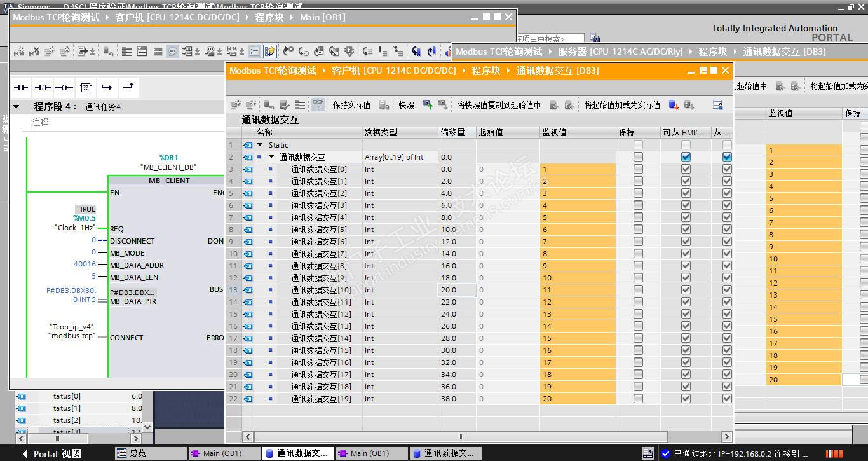Switch to the last 通讯数据交... taskbar tab
Screen dimensions: 868x461
point(445,453)
